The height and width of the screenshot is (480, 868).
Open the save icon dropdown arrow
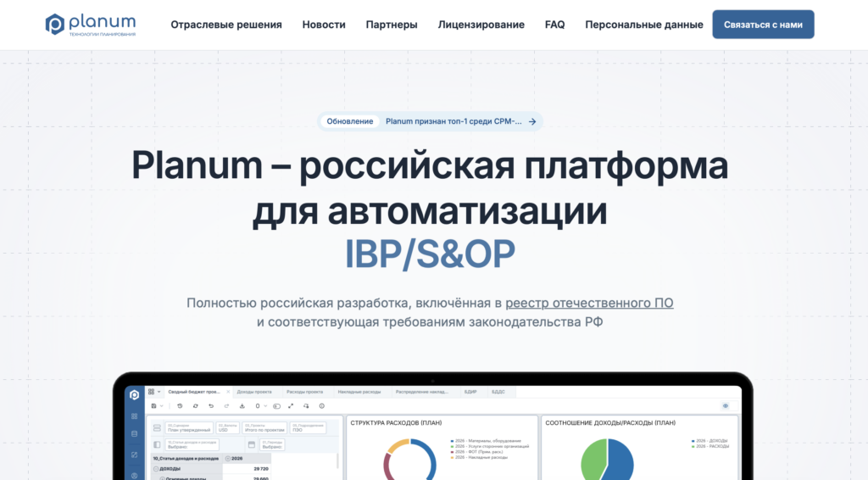click(162, 406)
